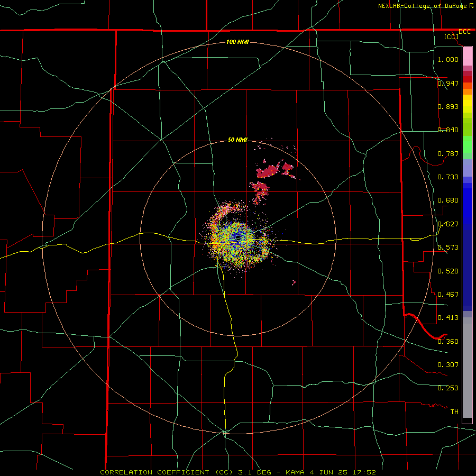Image resolution: width=476 pixels, height=476 pixels.
Task: Click the 0.947 legend value
Action: pyautogui.click(x=448, y=83)
